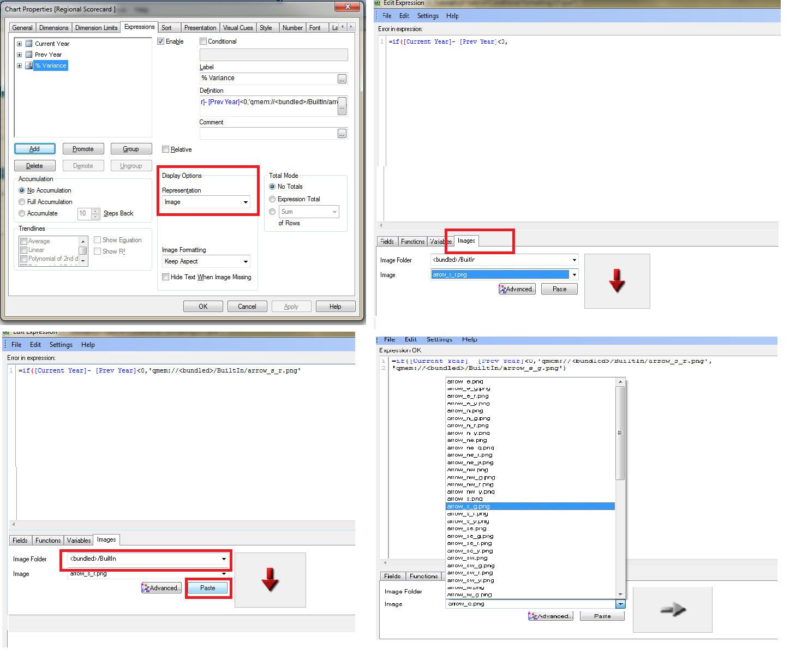Open the Presentation tab
The image size is (790, 672).
point(200,28)
